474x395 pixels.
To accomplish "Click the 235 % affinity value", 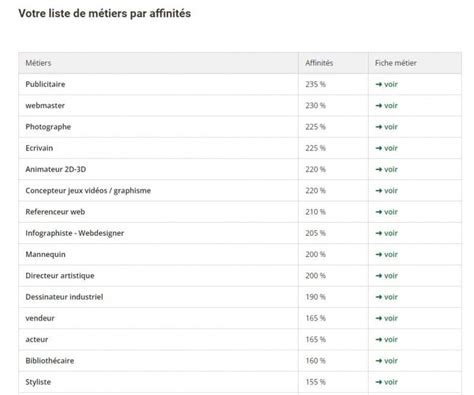I will coord(315,84).
